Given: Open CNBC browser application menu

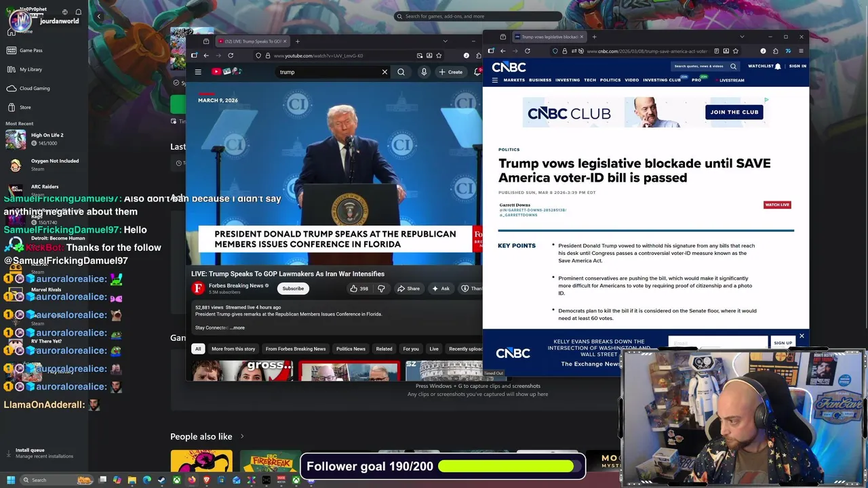Looking at the screenshot, I should (801, 51).
